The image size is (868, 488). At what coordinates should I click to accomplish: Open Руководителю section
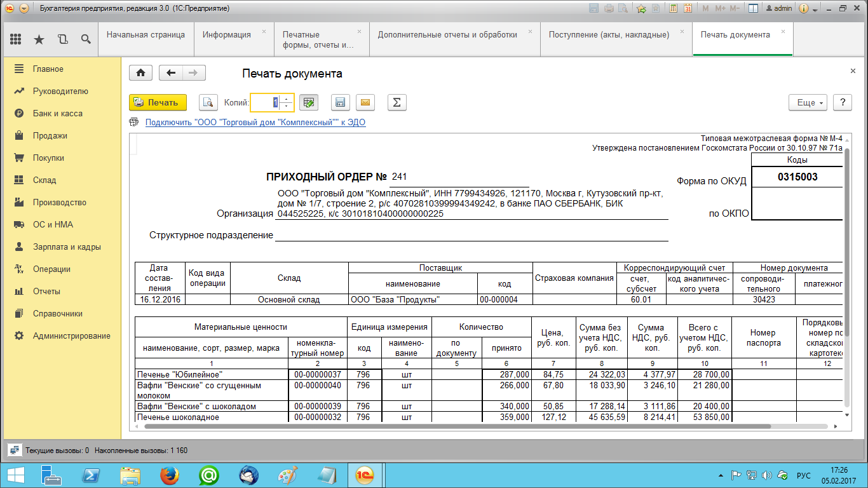coord(62,91)
